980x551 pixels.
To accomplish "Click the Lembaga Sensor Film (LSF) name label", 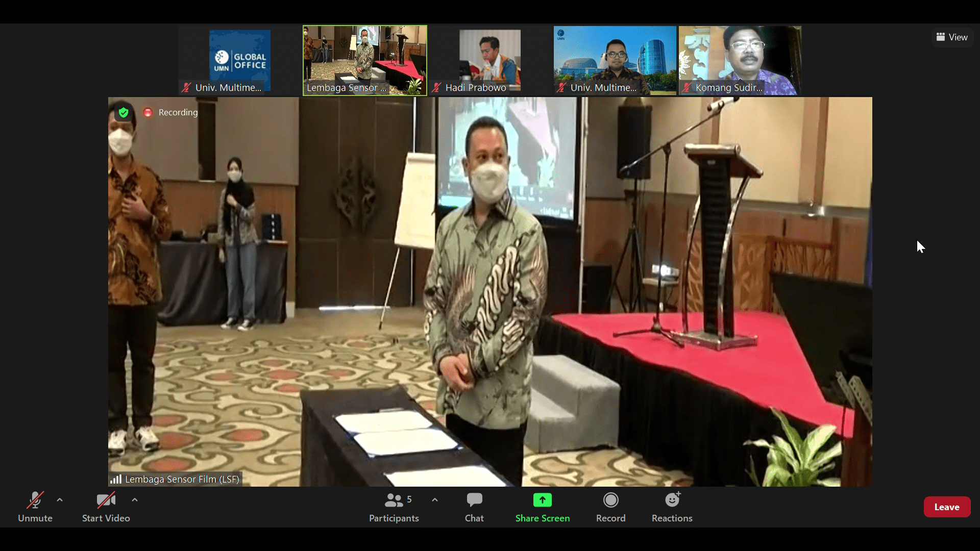I will click(x=182, y=479).
